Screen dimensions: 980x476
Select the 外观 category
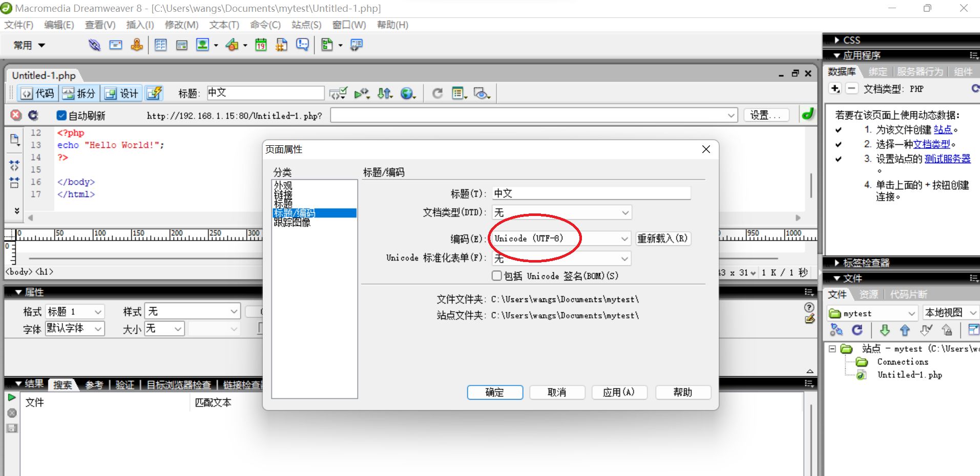(283, 185)
